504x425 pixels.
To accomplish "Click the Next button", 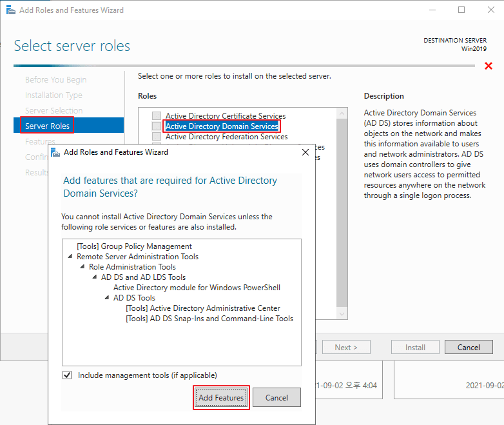I will point(346,347).
